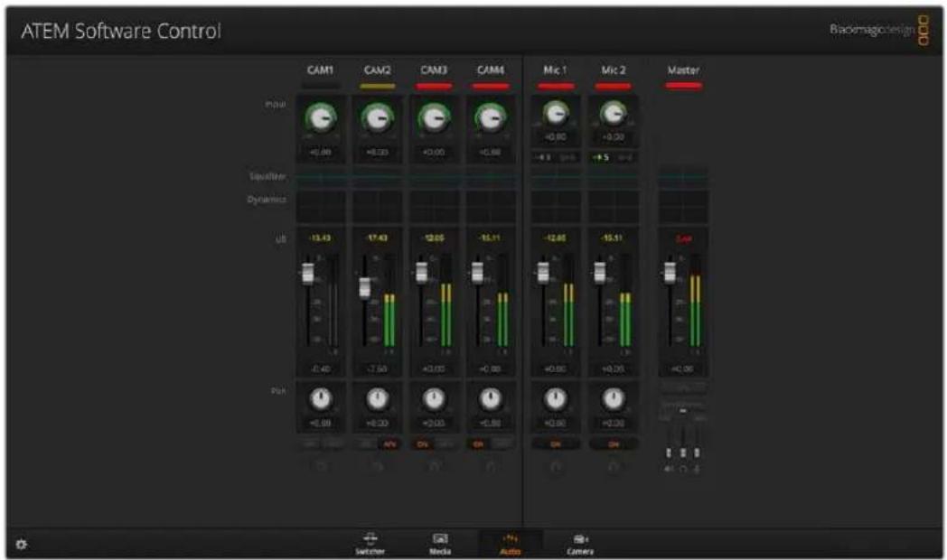
Task: Click the Mic 1 pan knob
Action: click(x=556, y=399)
